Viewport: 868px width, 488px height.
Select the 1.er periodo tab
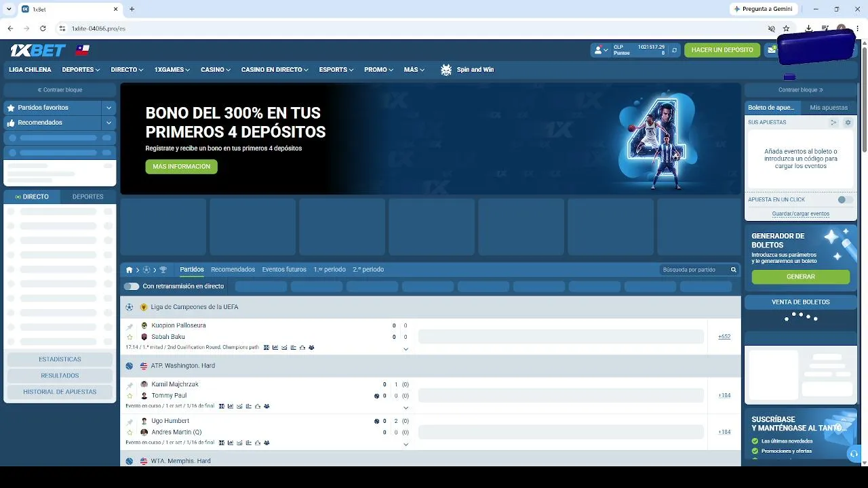click(330, 270)
